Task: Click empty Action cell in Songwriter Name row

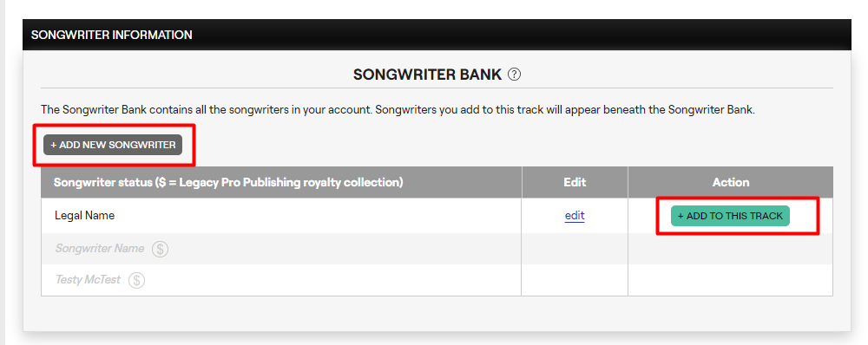Action: (731, 249)
